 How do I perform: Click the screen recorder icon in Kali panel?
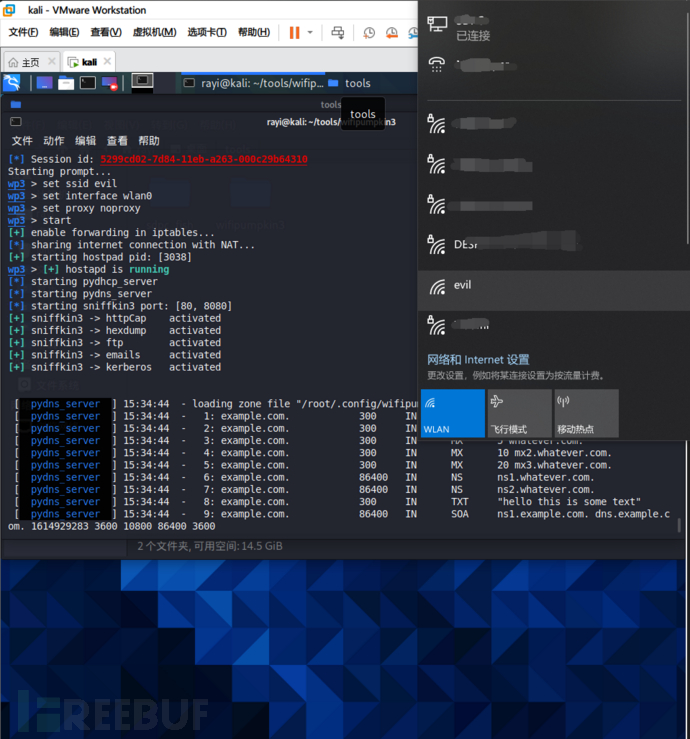(109, 83)
